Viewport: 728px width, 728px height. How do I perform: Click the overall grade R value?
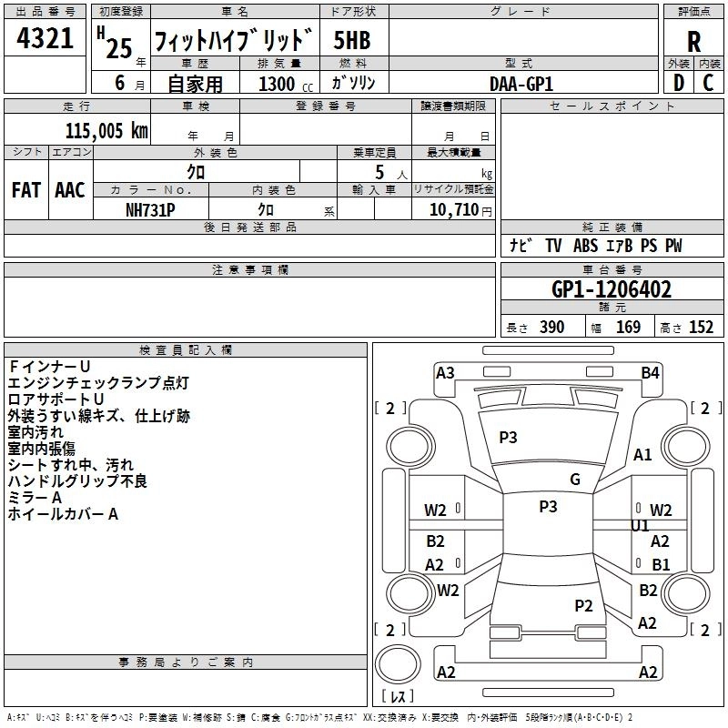click(x=694, y=43)
